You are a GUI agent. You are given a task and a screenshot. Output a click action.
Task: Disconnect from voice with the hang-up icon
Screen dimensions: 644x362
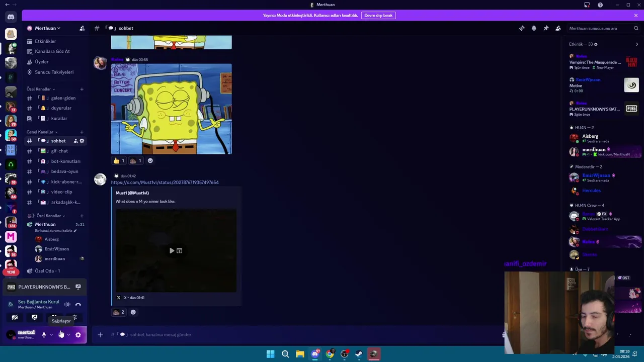click(78, 304)
